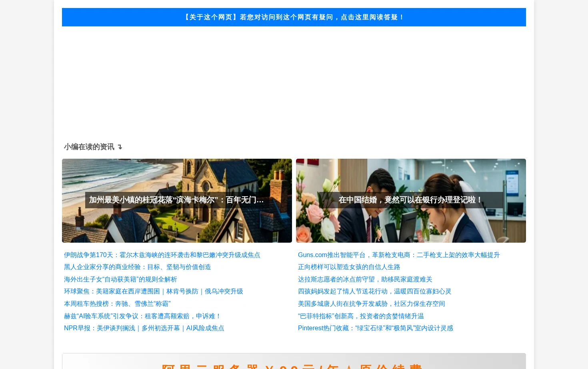The width and height of the screenshot is (588, 369).
Task: Open Pinterest热门收藏 interior design link
Action: click(x=376, y=328)
